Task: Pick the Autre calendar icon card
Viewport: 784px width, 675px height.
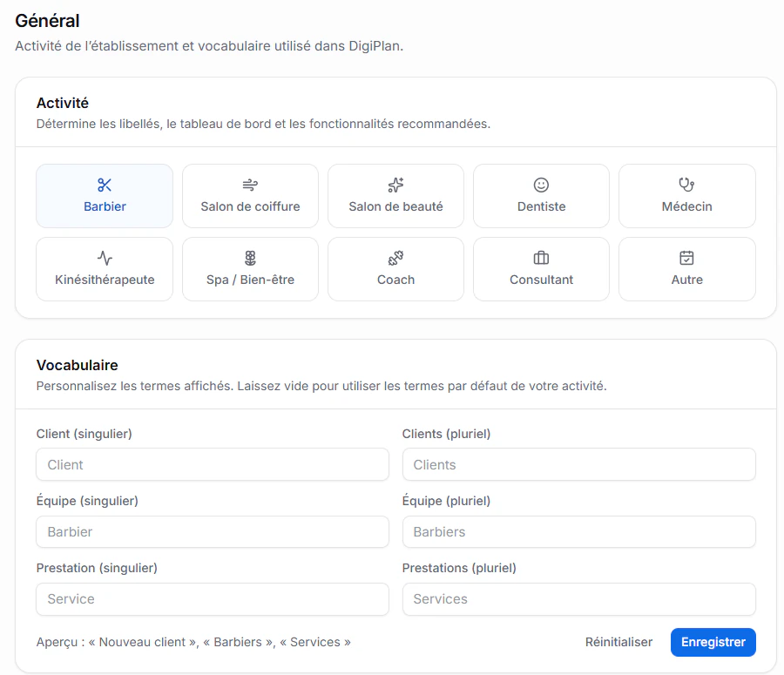Action: (687, 269)
